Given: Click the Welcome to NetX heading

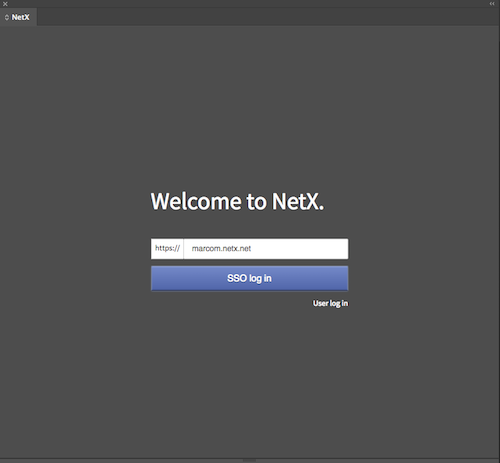Looking at the screenshot, I should (237, 201).
